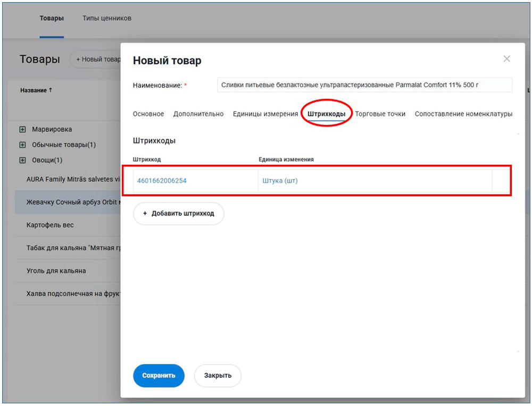Open the Типы ценников top tab
Viewport: 532px width, 406px height.
pyautogui.click(x=107, y=18)
